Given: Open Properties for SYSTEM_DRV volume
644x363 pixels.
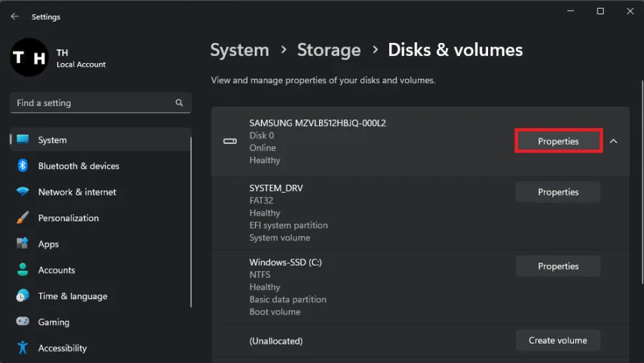Looking at the screenshot, I should 558,192.
